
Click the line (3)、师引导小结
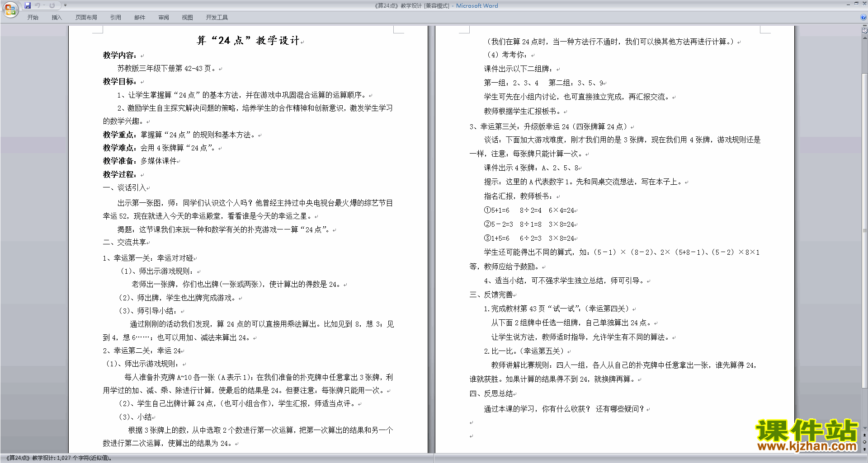148,311
